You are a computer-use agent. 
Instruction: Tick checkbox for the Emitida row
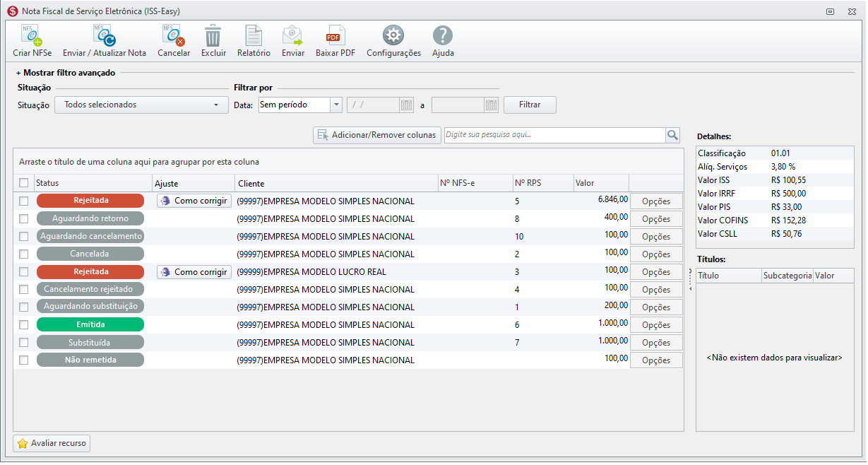tap(24, 324)
